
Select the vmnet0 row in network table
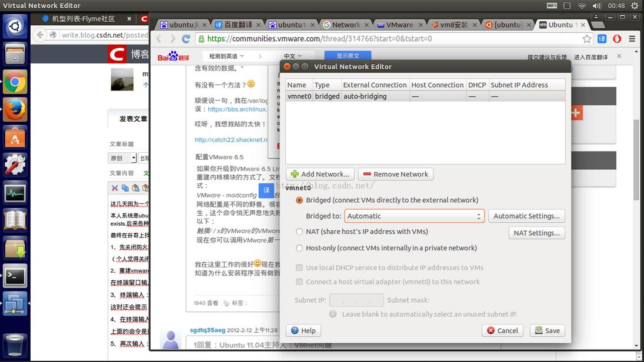pyautogui.click(x=425, y=96)
